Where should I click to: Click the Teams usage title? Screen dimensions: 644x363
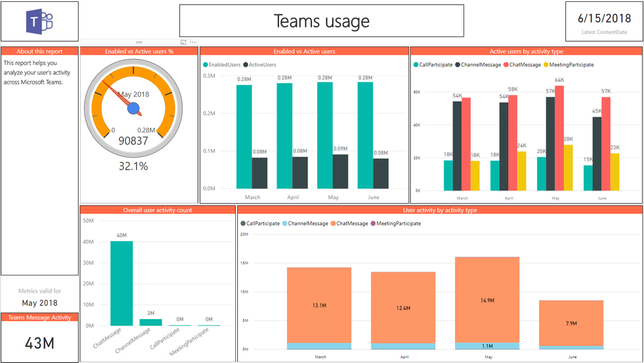tap(322, 21)
